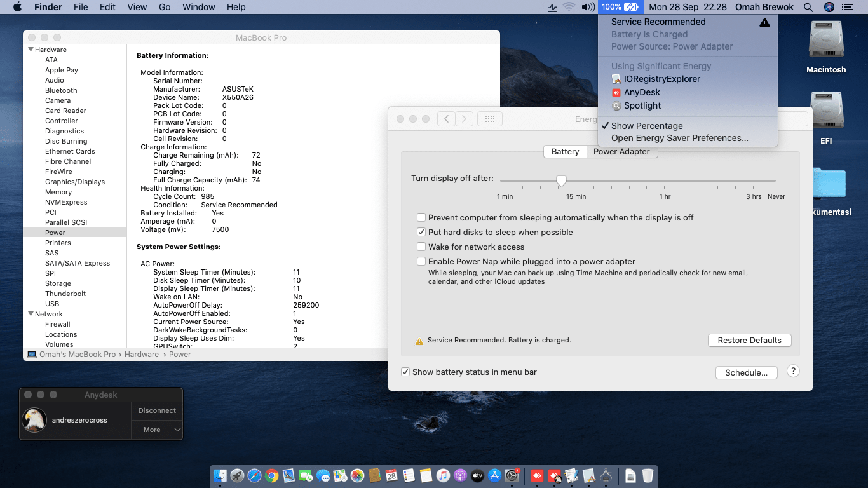Select Graphics/Displays in the Hardware list
Screen dimensions: 868x488
coord(75,182)
